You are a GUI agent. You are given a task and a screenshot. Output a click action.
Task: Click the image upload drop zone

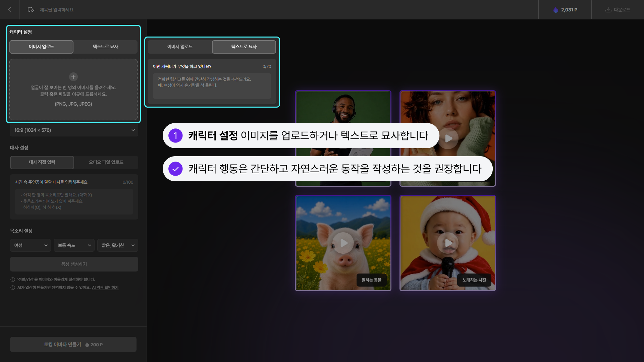tap(73, 89)
